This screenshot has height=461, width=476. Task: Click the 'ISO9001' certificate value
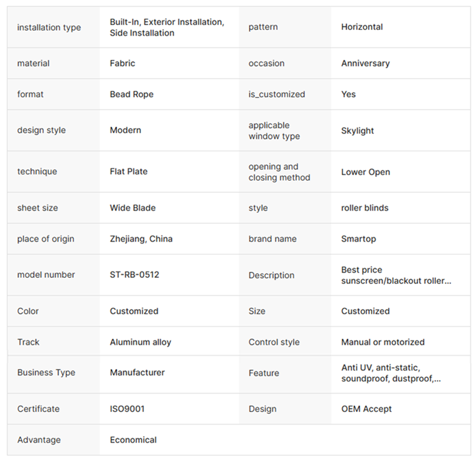pos(127,409)
